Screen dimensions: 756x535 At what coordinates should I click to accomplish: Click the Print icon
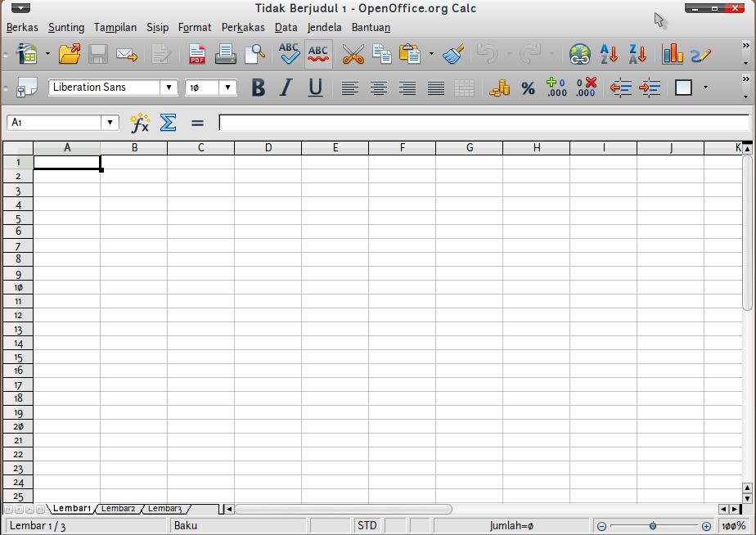pyautogui.click(x=225, y=54)
